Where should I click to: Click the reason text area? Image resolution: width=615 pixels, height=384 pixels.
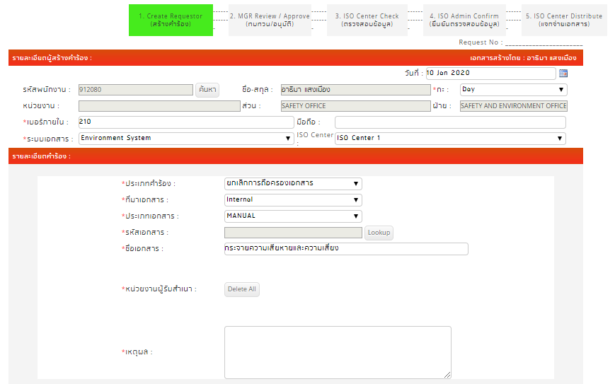point(338,352)
